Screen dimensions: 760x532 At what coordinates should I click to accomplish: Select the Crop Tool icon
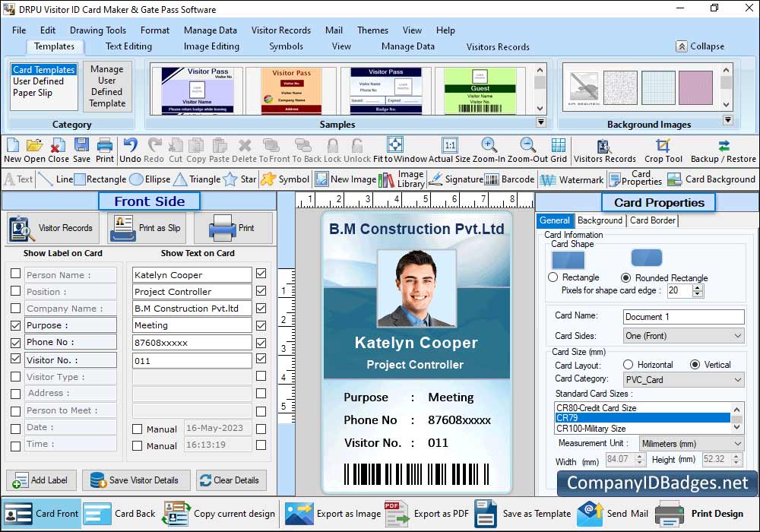pyautogui.click(x=663, y=146)
